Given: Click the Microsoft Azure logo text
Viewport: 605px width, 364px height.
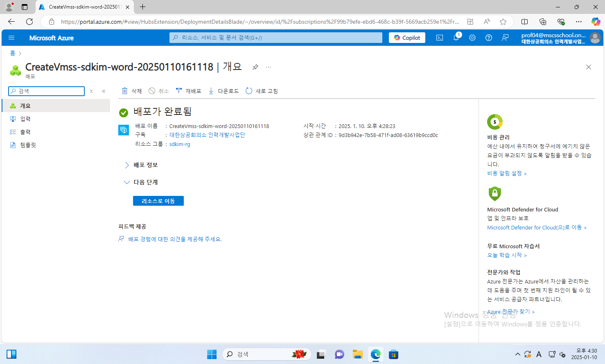Looking at the screenshot, I should pos(52,38).
